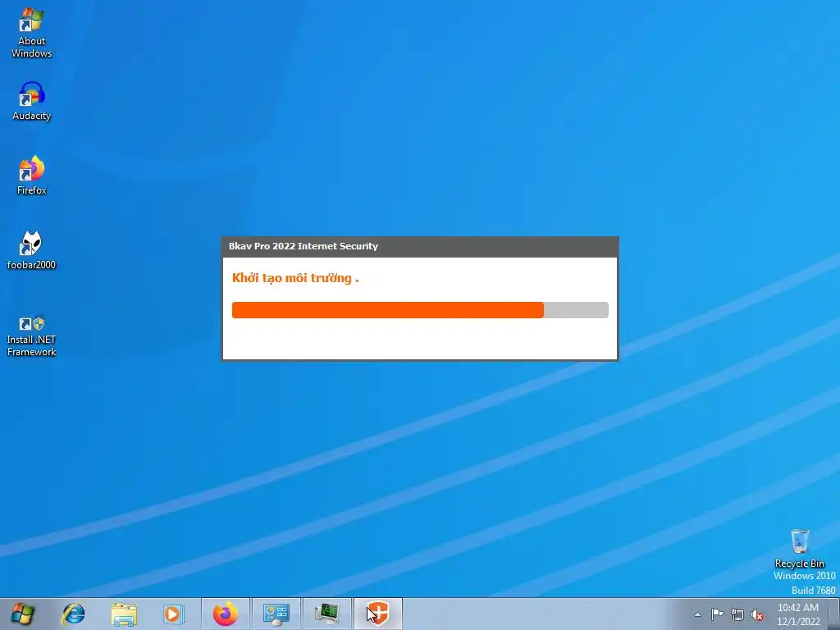
Task: Open the clock showing 10:42 AM
Action: (x=798, y=614)
